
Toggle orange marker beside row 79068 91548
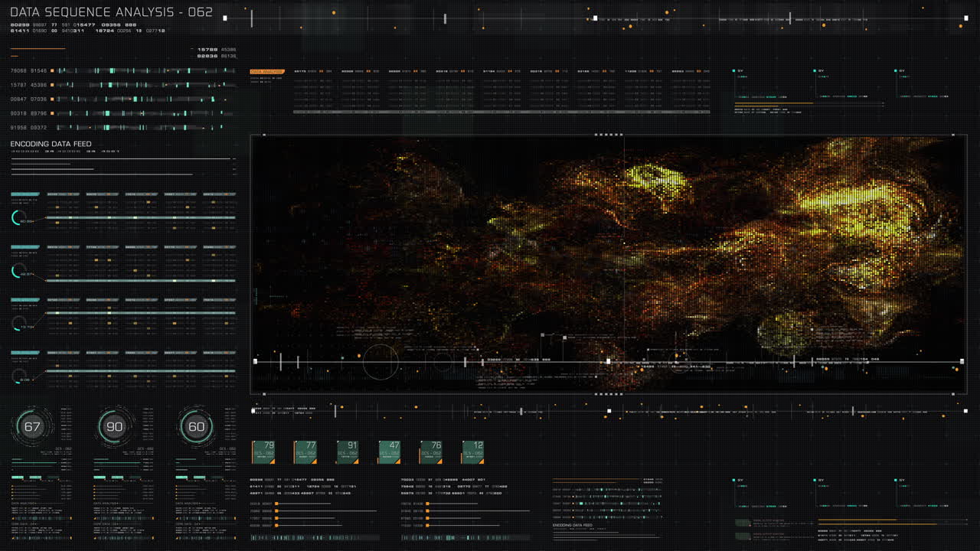pyautogui.click(x=52, y=70)
